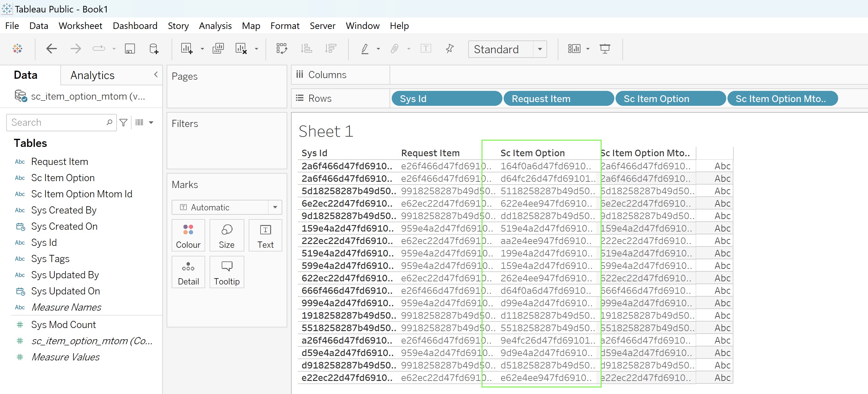
Task: Click the Fix axes pin icon
Action: [x=450, y=49]
